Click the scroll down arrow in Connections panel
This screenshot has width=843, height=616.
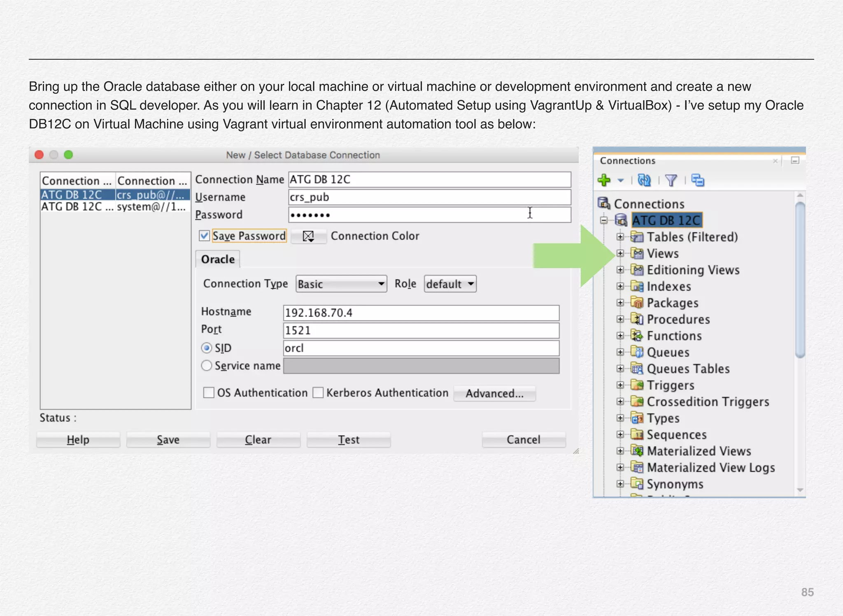(800, 490)
